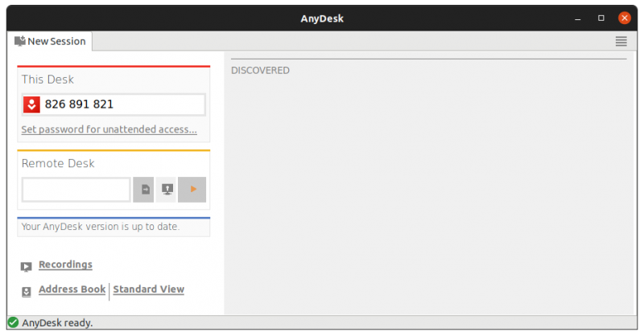Click the remote monitor connect icon
644x336 pixels.
click(167, 190)
